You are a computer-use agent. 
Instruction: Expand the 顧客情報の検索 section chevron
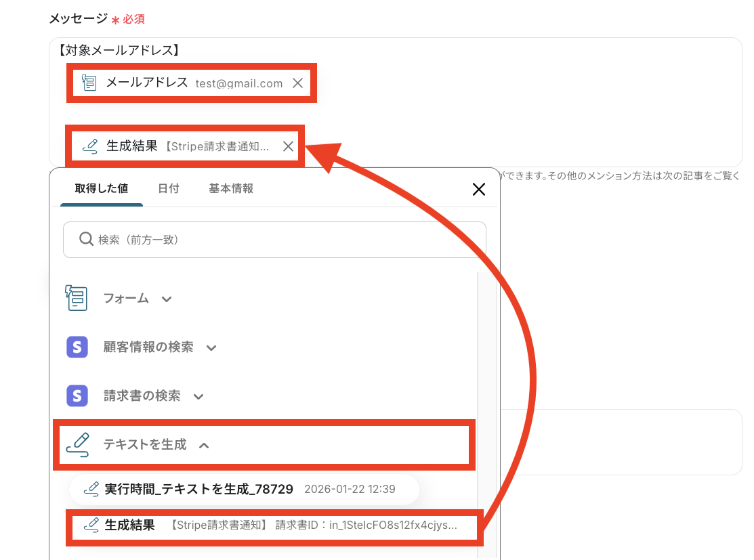coord(211,347)
